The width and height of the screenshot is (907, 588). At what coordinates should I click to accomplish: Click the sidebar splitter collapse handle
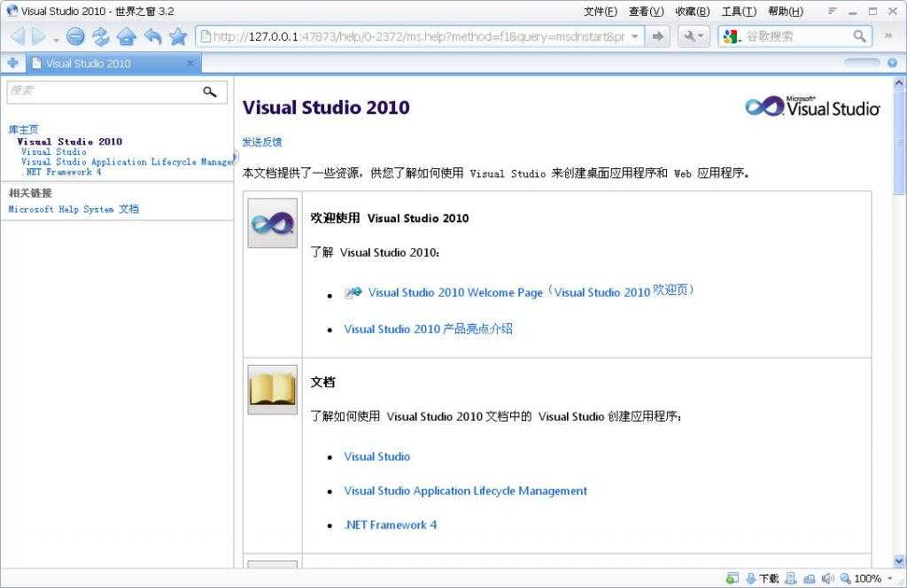[235, 157]
